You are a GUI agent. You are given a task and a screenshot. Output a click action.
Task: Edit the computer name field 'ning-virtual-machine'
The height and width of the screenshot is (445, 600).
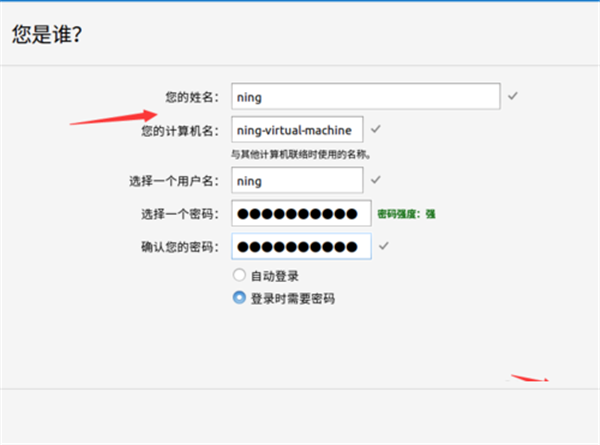pyautogui.click(x=297, y=130)
